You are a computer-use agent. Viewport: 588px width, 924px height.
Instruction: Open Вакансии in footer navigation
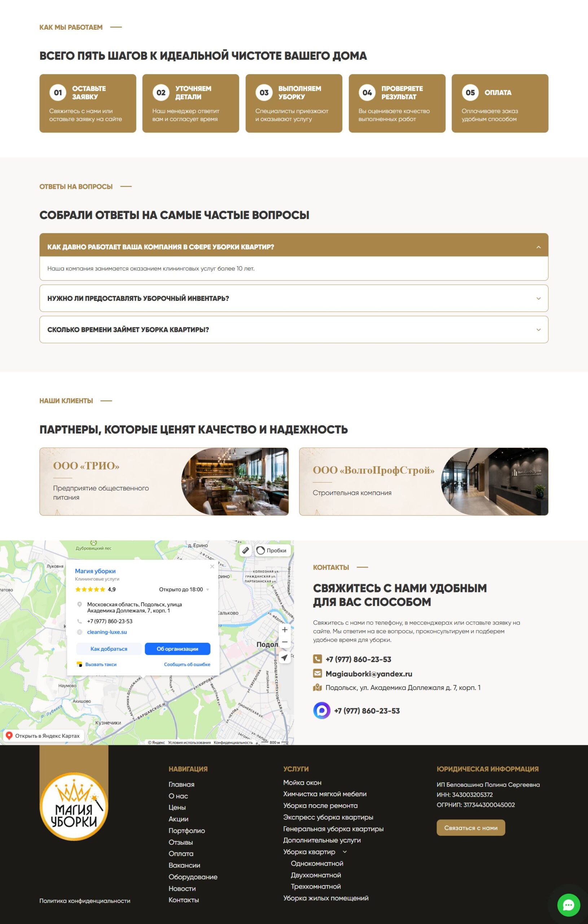click(x=184, y=865)
